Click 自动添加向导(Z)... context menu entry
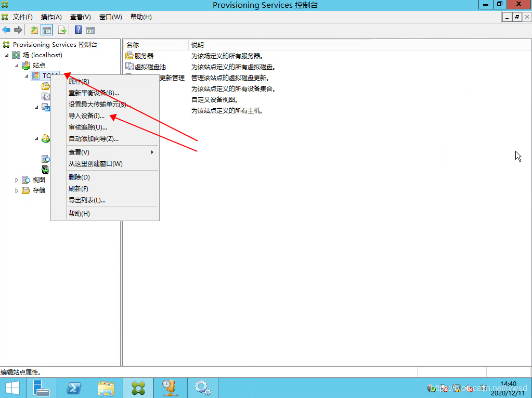Viewport: 532px width, 398px height. tap(94, 139)
